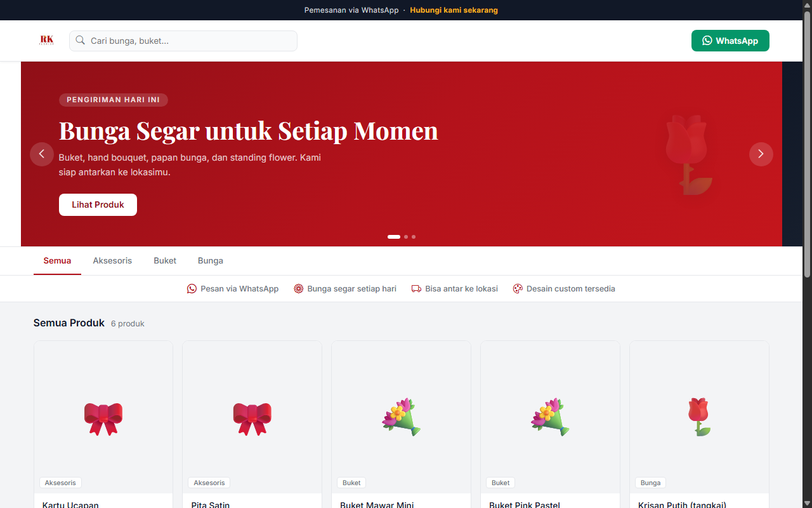Jump to the first carousel slide dot
The width and height of the screenshot is (812, 508).
tap(394, 237)
